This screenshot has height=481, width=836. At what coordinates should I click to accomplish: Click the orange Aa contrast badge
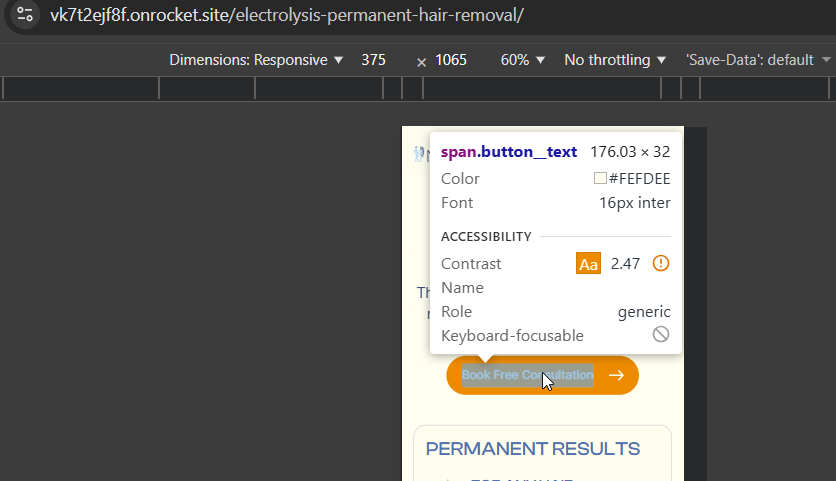point(588,263)
